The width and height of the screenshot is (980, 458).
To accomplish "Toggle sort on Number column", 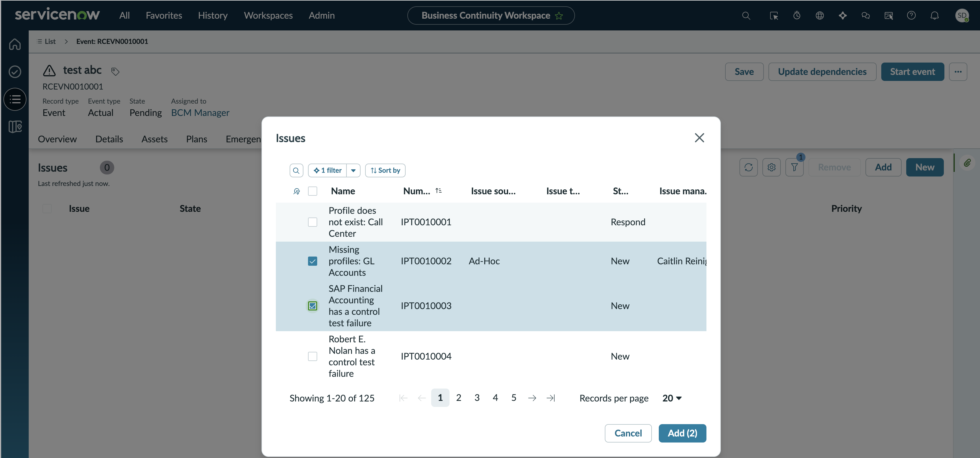I will point(438,191).
